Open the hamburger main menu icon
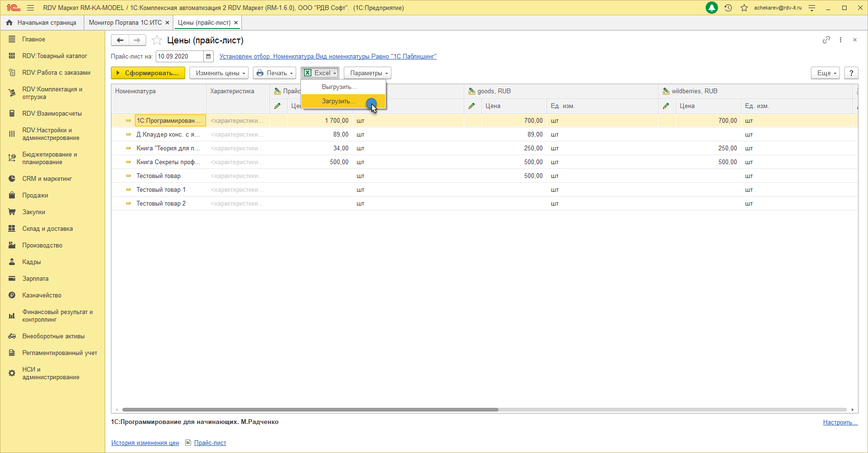This screenshot has height=453, width=868. tap(30, 8)
